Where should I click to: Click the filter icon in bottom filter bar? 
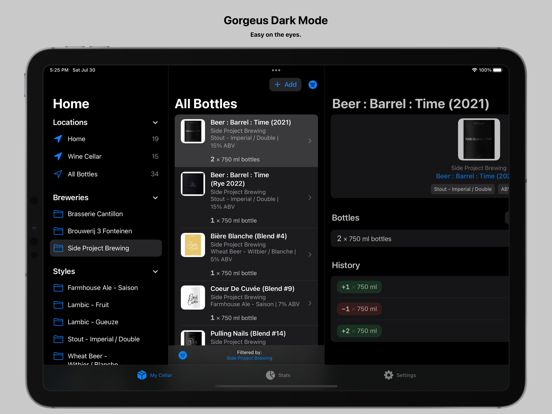pyautogui.click(x=182, y=355)
